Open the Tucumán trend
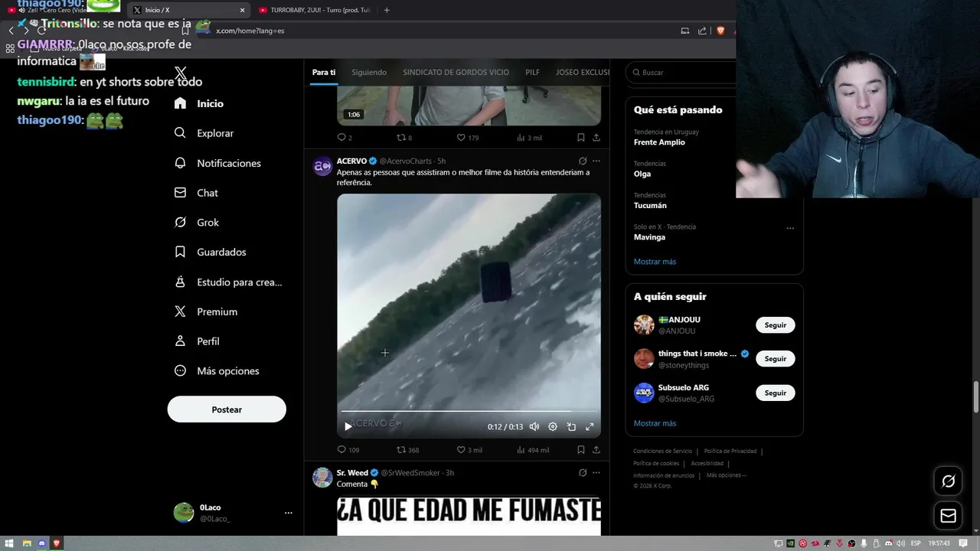The image size is (980, 551). tap(650, 205)
